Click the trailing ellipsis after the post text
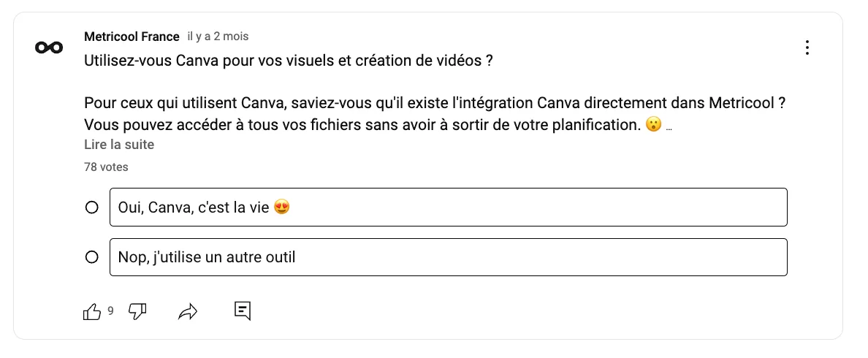 [669, 127]
